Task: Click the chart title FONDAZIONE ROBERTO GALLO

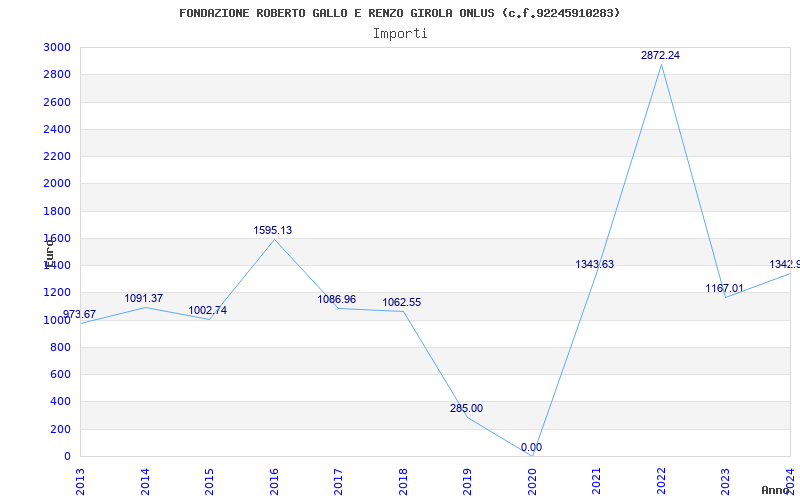Action: tap(399, 13)
